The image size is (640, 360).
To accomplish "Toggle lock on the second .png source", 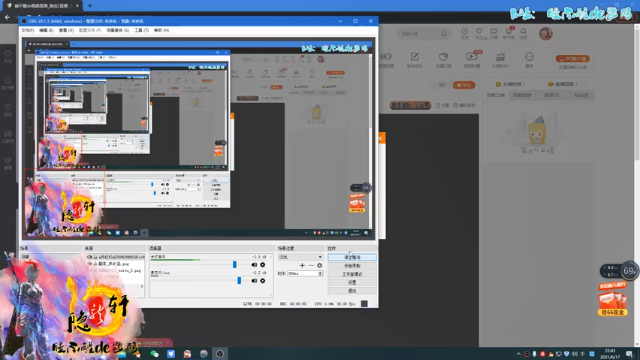I will click(x=95, y=264).
